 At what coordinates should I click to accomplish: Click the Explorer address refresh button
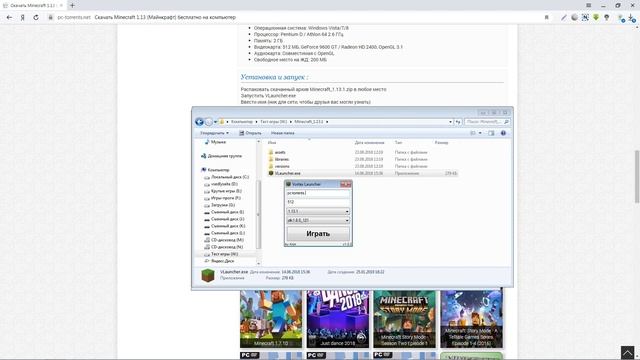point(458,122)
